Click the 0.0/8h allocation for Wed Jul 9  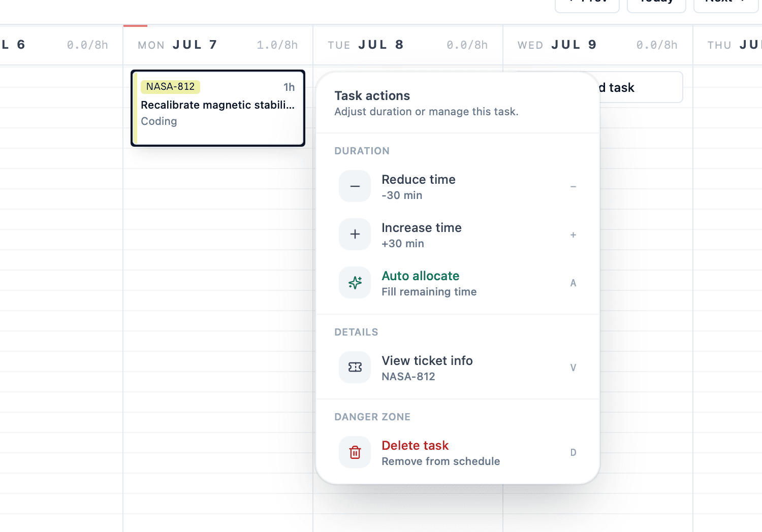pos(657,45)
